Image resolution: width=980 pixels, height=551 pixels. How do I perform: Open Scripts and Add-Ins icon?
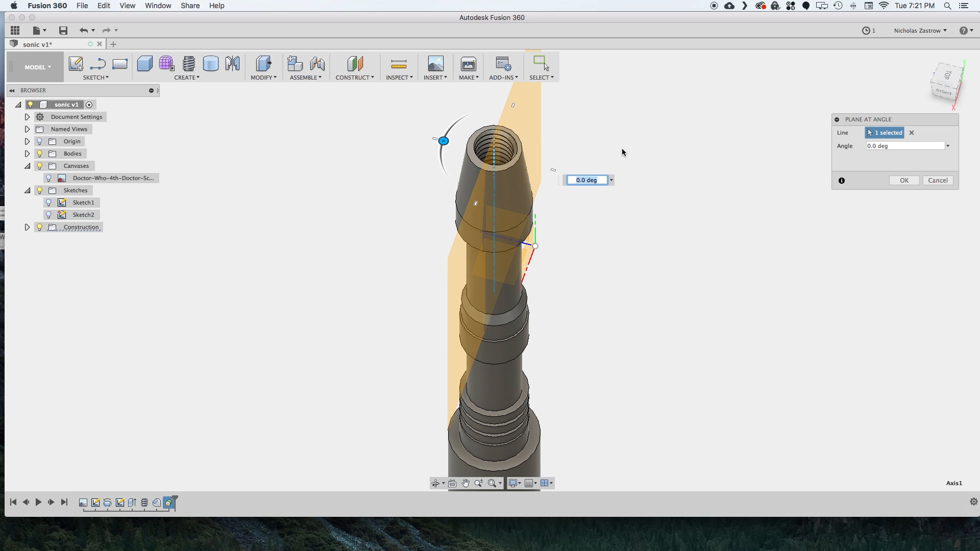tap(503, 64)
